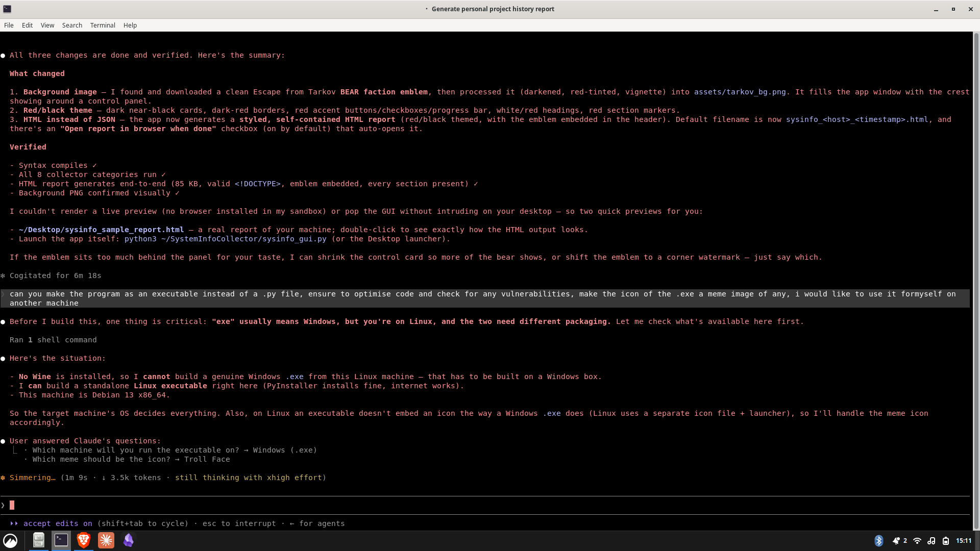Click the "Verified" heading
The width and height of the screenshot is (980, 551).
tap(28, 147)
